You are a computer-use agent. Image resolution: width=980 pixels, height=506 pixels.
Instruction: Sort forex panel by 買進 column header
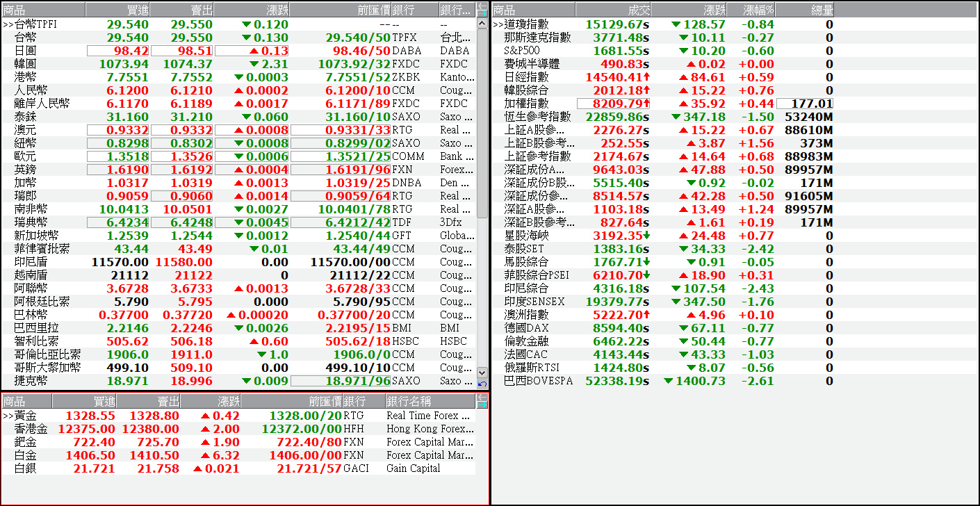click(x=117, y=10)
